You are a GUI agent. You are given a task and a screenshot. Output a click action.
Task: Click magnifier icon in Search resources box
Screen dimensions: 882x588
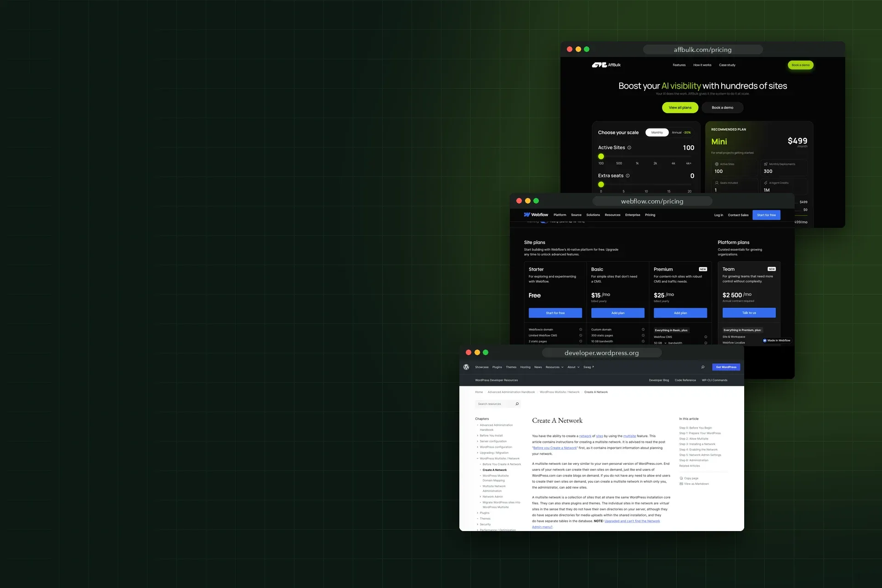[517, 404]
